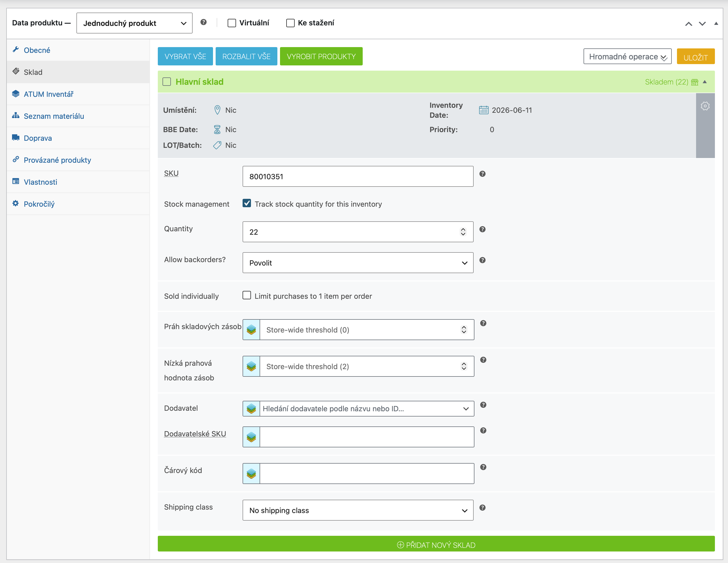
Task: Uncheck Track stock quantity for this inventory
Action: point(246,203)
